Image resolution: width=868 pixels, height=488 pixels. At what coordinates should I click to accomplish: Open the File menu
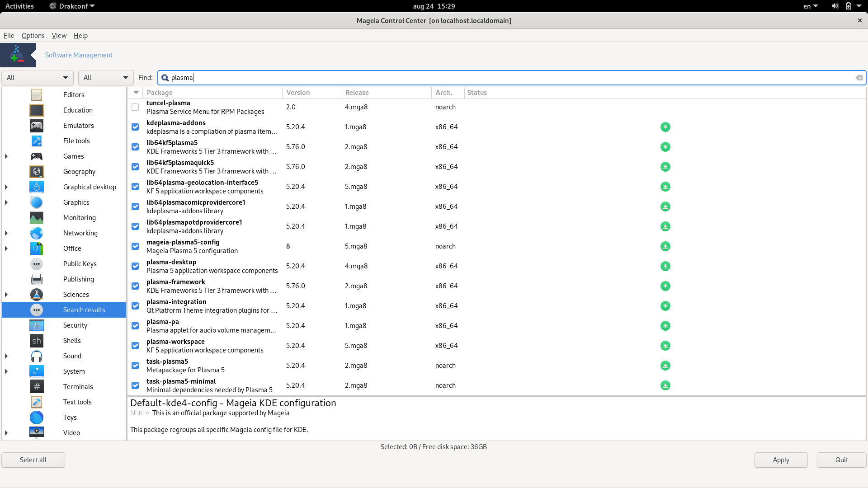(9, 36)
